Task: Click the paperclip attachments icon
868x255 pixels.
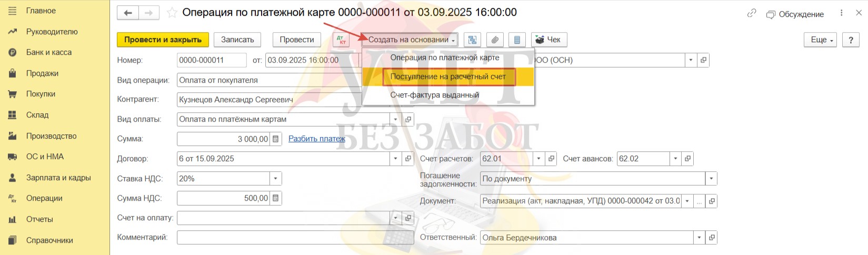Action: [494, 40]
